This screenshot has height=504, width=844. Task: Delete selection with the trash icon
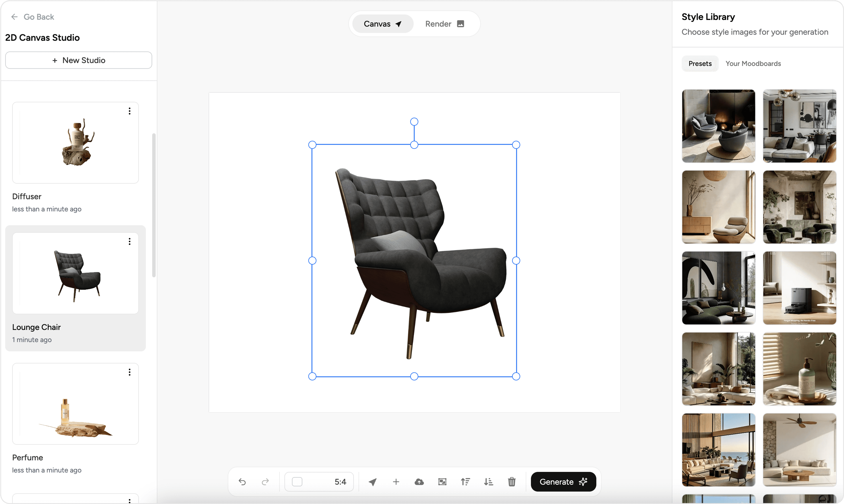[512, 481]
